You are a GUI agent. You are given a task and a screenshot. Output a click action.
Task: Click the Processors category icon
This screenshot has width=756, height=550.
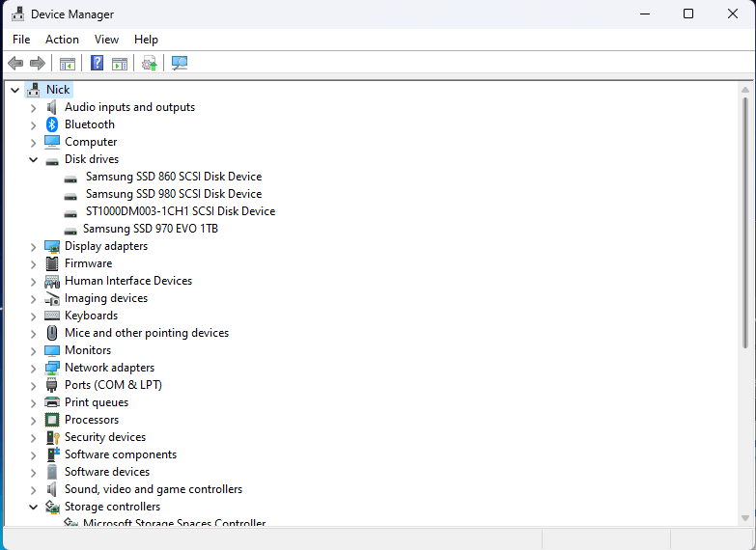pos(52,420)
